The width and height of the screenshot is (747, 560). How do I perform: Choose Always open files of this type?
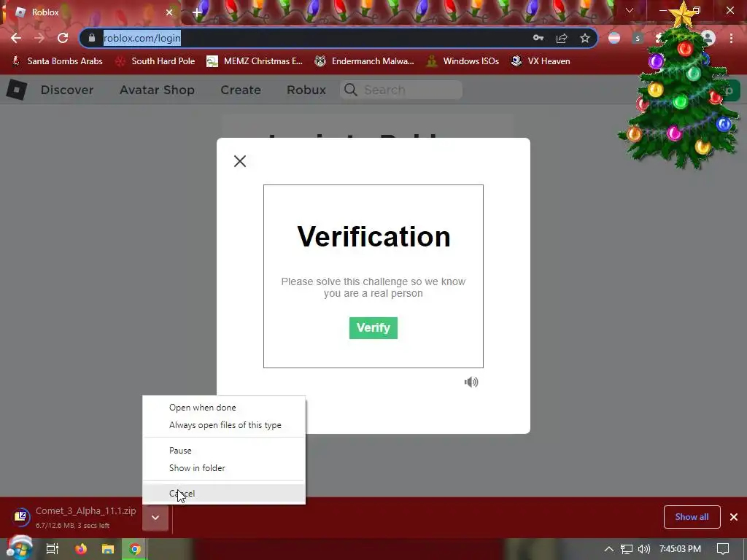(x=225, y=425)
